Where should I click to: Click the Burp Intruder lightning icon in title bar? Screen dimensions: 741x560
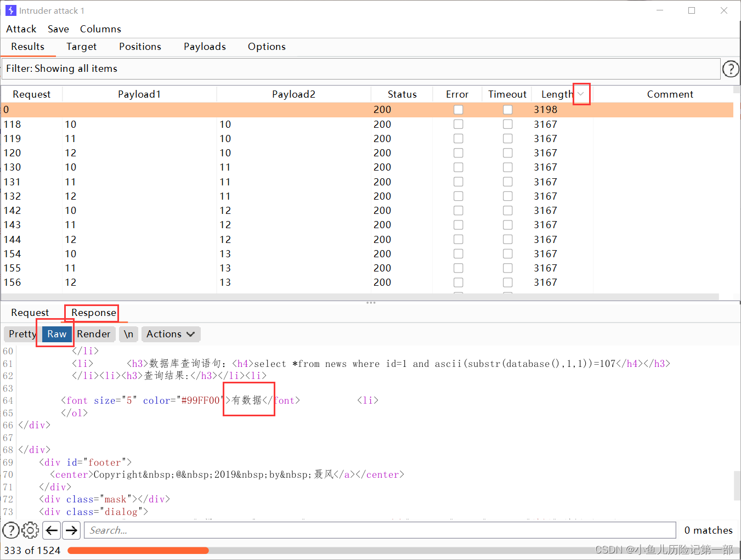pos(10,10)
